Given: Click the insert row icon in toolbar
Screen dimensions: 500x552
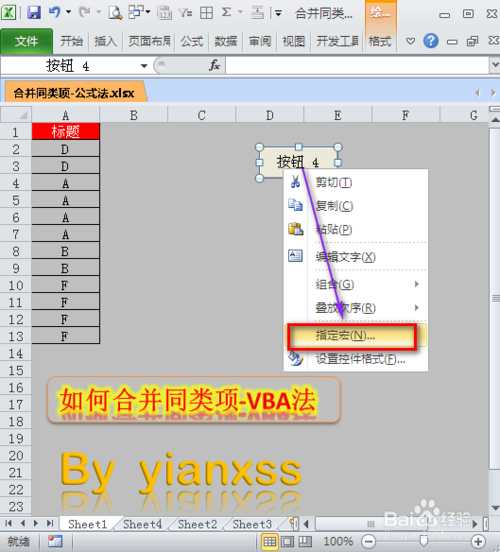Looking at the screenshot, I should [x=257, y=13].
